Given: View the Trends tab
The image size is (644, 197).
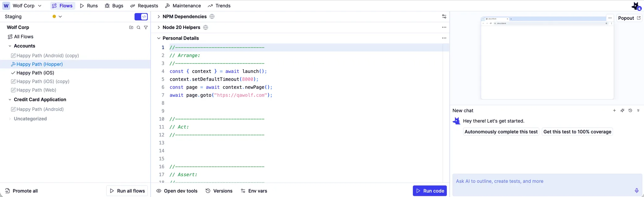Looking at the screenshot, I should [x=219, y=6].
